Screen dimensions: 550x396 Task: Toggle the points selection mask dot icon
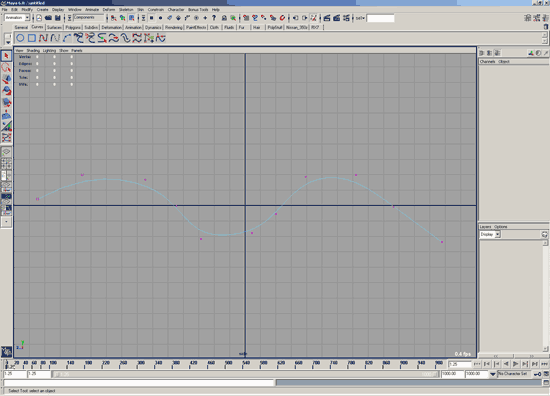(x=160, y=18)
